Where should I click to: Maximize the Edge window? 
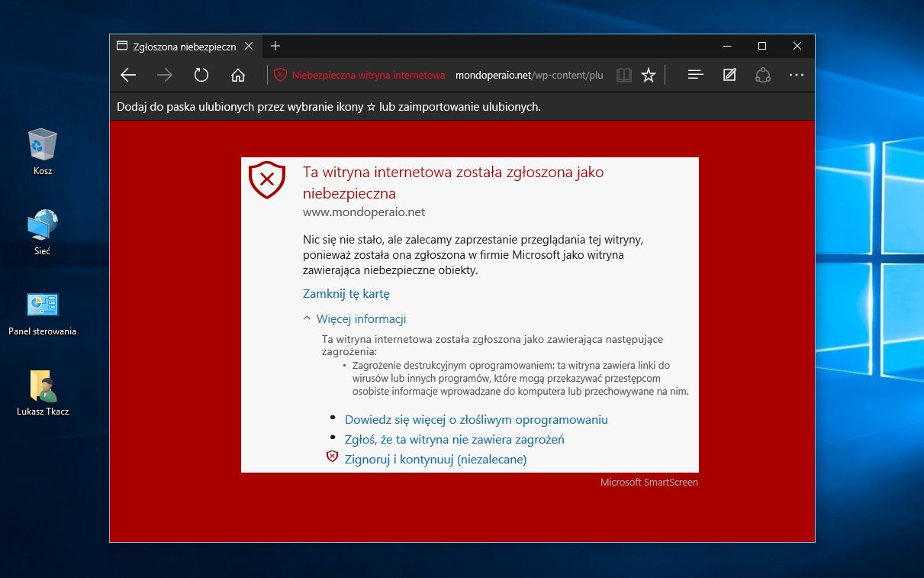pos(761,46)
